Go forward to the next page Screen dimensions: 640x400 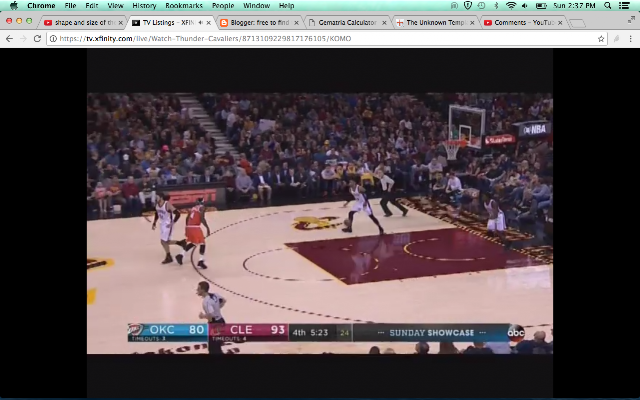click(23, 38)
